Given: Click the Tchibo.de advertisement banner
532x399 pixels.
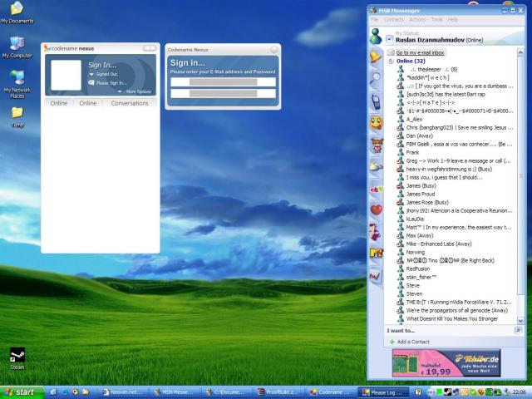Looking at the screenshot, I should 446,363.
